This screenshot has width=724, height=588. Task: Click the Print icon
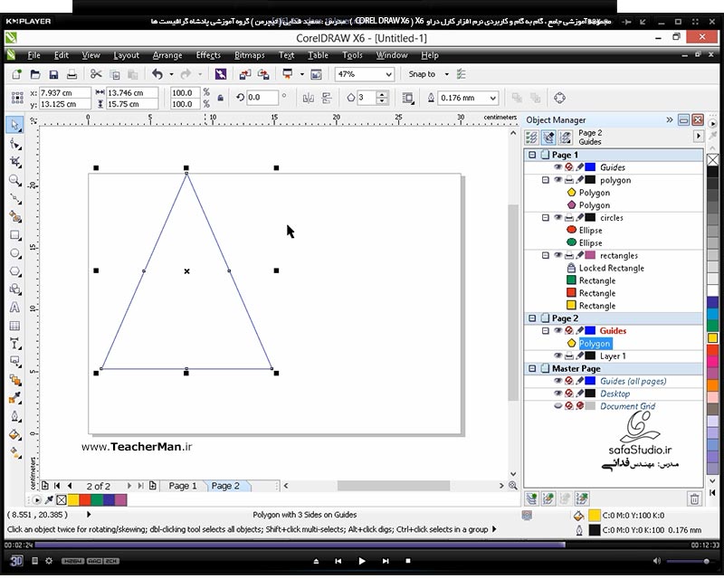(71, 74)
